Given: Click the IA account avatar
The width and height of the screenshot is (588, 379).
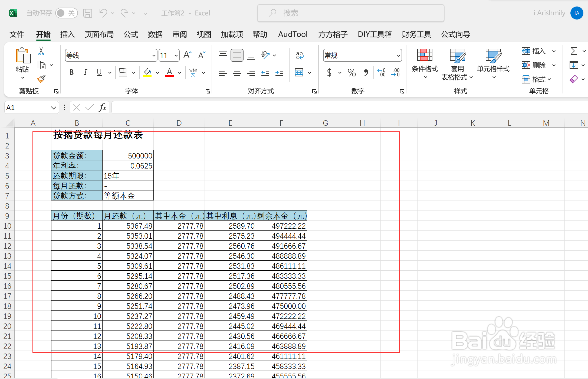Looking at the screenshot, I should point(577,13).
